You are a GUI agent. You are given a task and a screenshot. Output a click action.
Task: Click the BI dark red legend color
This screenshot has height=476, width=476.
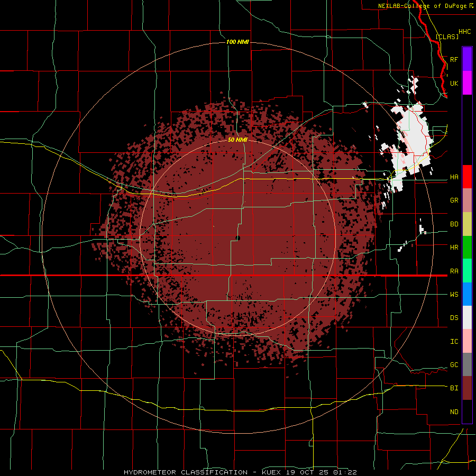click(x=467, y=388)
